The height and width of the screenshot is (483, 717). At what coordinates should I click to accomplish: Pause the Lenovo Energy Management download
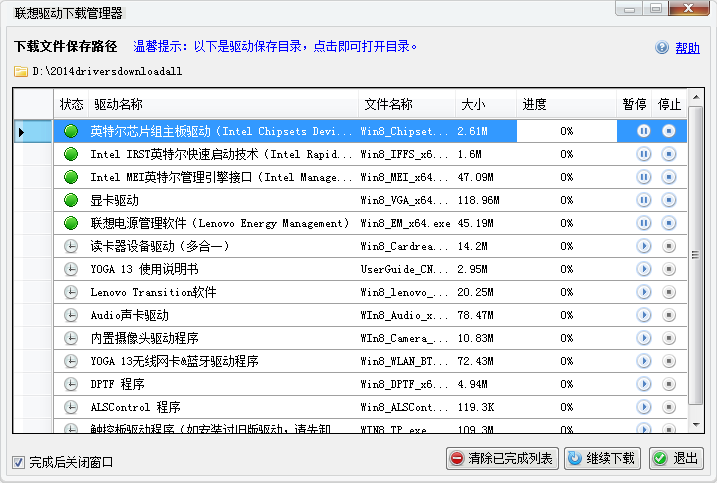[643, 223]
